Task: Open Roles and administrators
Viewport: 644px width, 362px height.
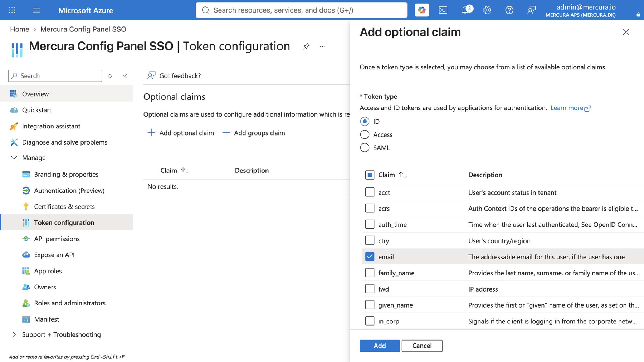Action: (70, 303)
